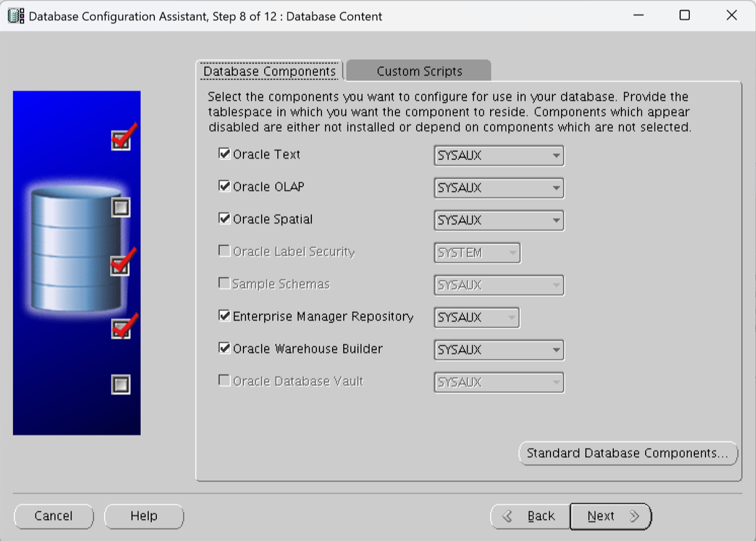Click the unchecked box beside the cylinder top
Viewport: 756px width, 541px height.
pyautogui.click(x=120, y=207)
